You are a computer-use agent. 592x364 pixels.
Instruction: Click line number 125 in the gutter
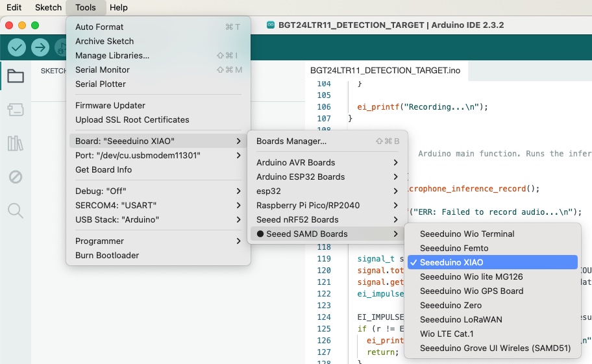click(323, 329)
